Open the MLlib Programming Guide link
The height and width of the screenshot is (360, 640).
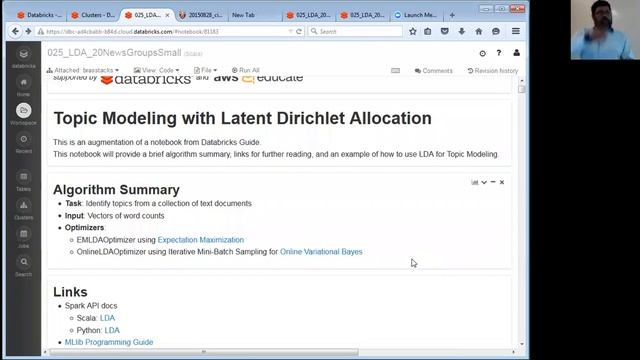pos(109,342)
